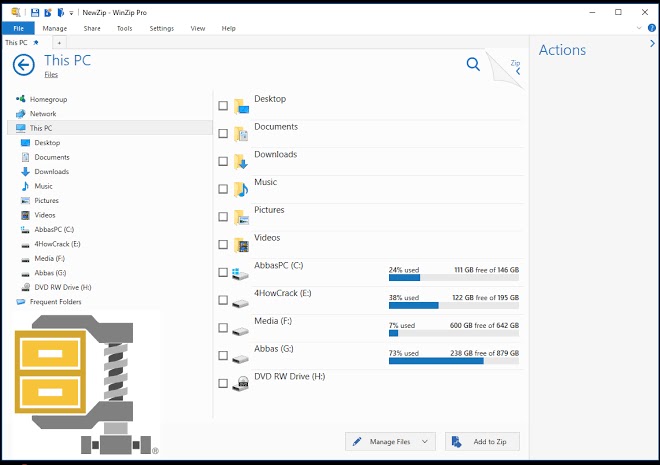Open the Share ribbon tab
The image size is (660, 465).
(92, 28)
